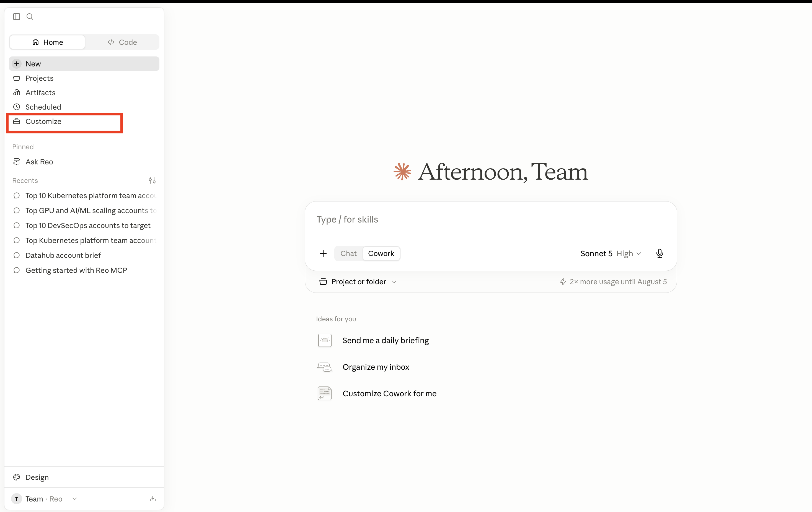Image resolution: width=812 pixels, height=512 pixels.
Task: Open Artifacts in the sidebar
Action: click(84, 92)
